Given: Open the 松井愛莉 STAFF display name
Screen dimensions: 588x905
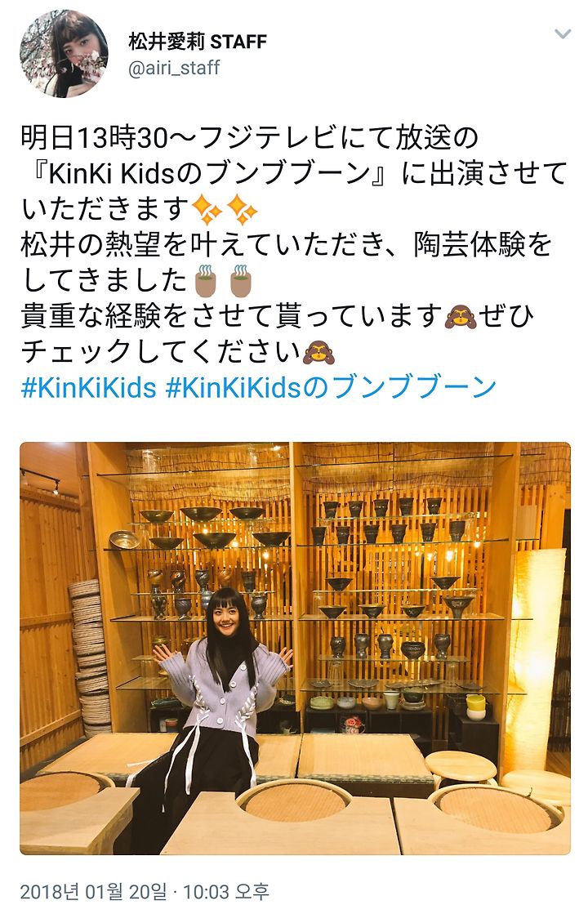Looking at the screenshot, I should point(198,42).
